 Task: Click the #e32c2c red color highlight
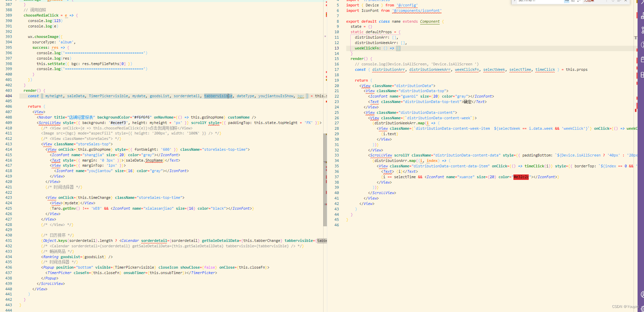(x=521, y=177)
